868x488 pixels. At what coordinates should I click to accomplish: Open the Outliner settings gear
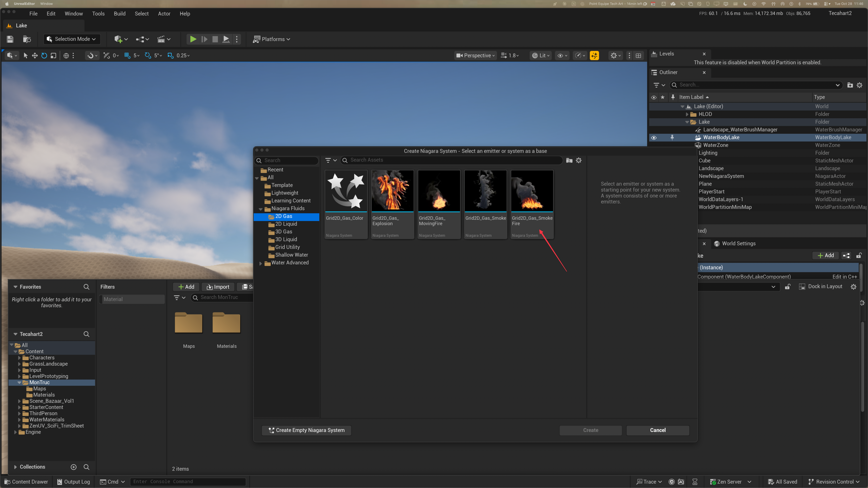pyautogui.click(x=860, y=85)
